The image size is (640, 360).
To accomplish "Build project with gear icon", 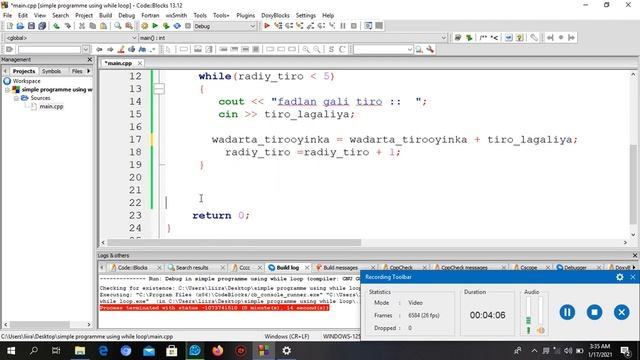I will click(x=144, y=26).
